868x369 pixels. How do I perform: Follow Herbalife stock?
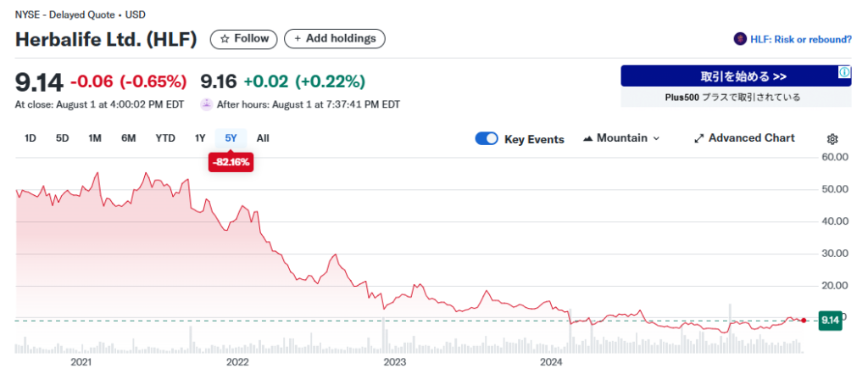[243, 39]
